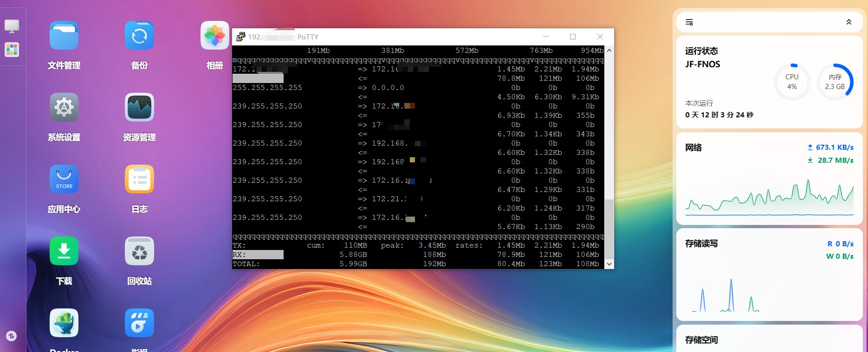Click the round icon at dock bottom
868x352 pixels.
click(12, 336)
